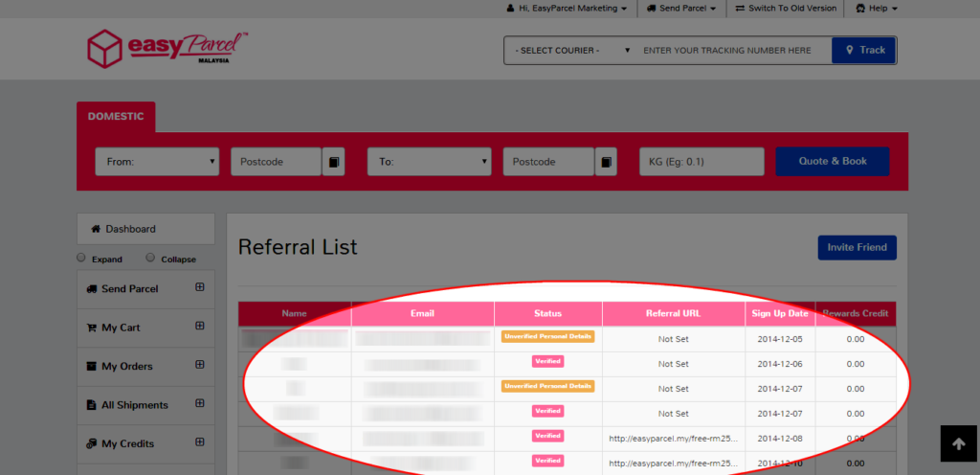Image resolution: width=980 pixels, height=475 pixels.
Task: Click the Track button
Action: point(864,50)
